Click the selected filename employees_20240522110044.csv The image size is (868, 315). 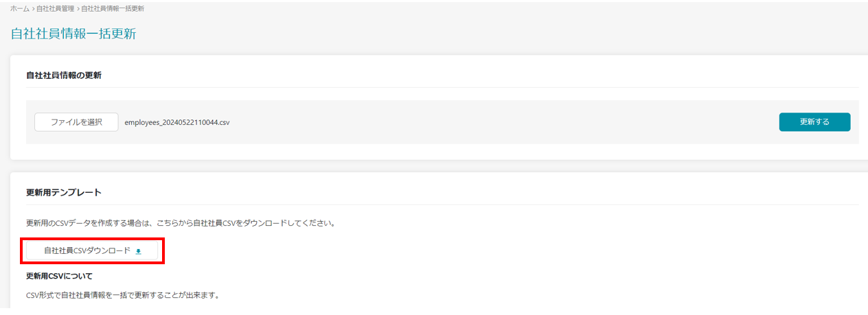click(x=177, y=122)
